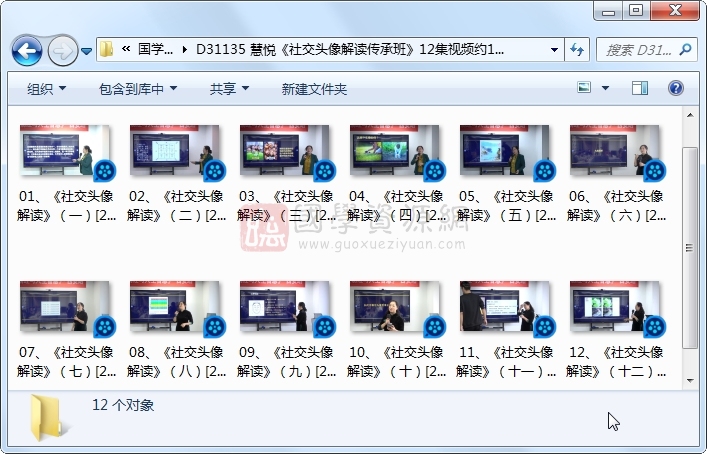Expand the breadcrumb arrow after 国学...
The image size is (707, 454).
(x=184, y=49)
